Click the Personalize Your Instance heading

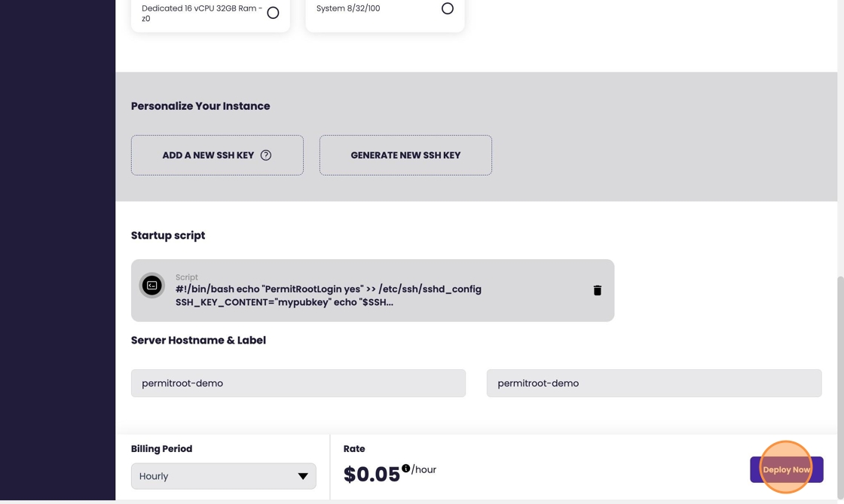[x=200, y=106]
